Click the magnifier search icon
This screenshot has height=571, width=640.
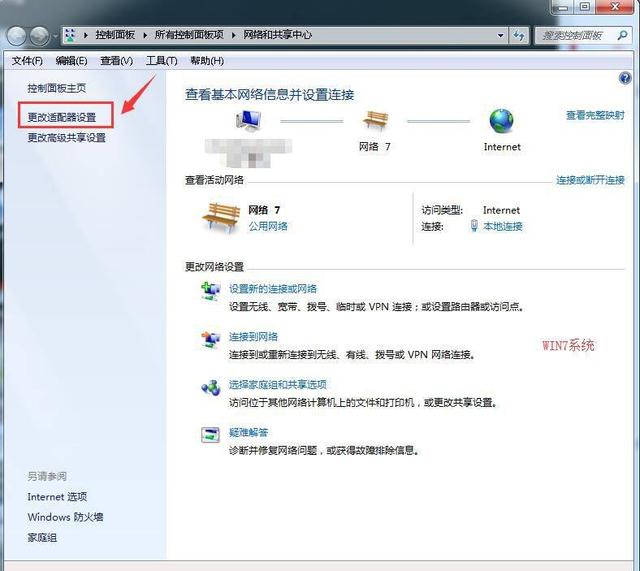[622, 36]
